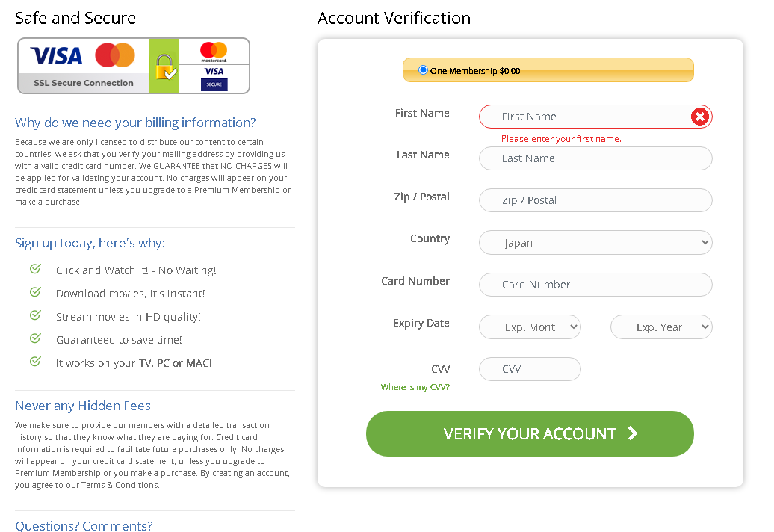The image size is (774, 532).
Task: Click the Verified by Visa Secure logo
Action: (214, 78)
